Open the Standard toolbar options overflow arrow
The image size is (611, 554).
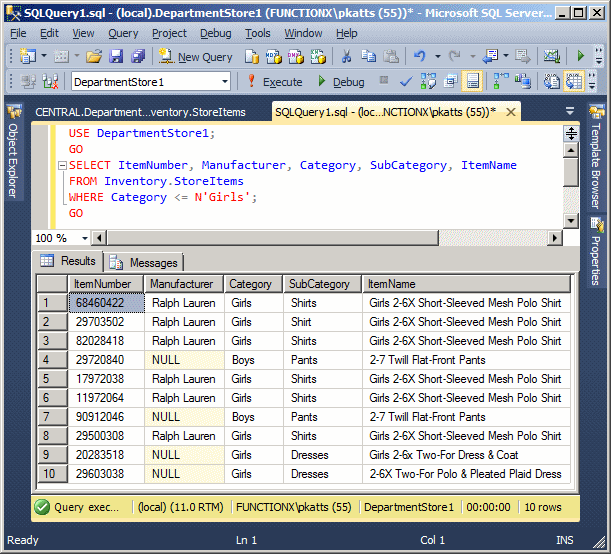pyautogui.click(x=599, y=56)
